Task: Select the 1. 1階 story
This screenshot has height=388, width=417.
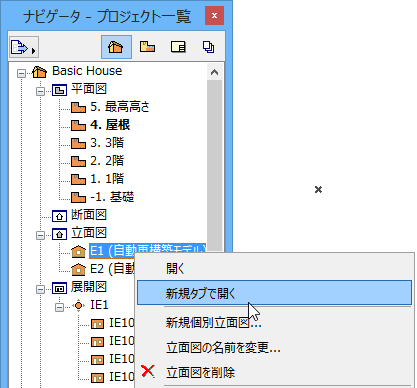Action: click(x=107, y=179)
